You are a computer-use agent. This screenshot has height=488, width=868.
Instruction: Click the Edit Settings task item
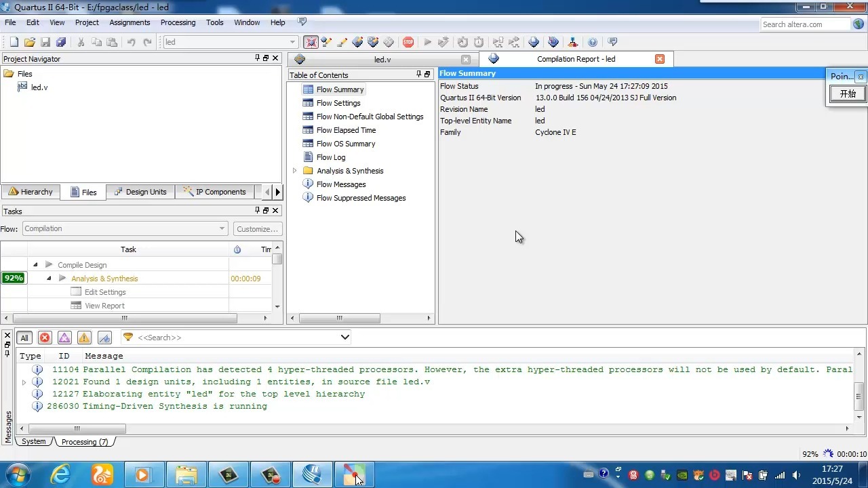pos(105,292)
